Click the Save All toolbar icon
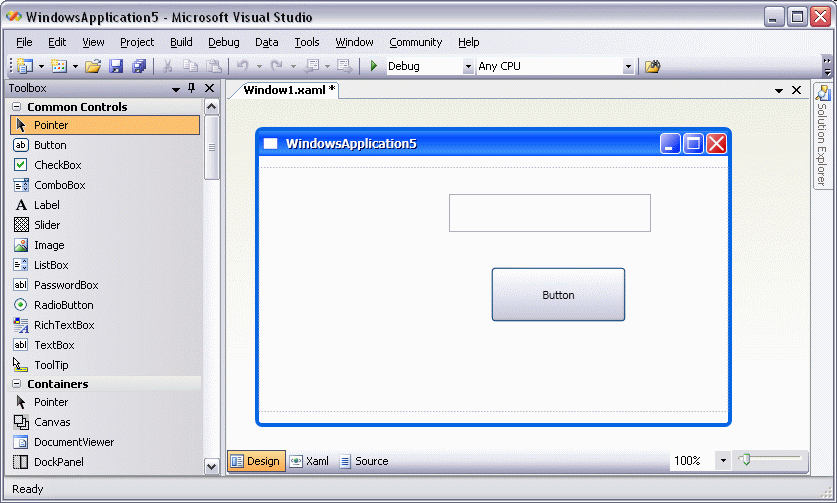Image resolution: width=837 pixels, height=503 pixels. 139,66
